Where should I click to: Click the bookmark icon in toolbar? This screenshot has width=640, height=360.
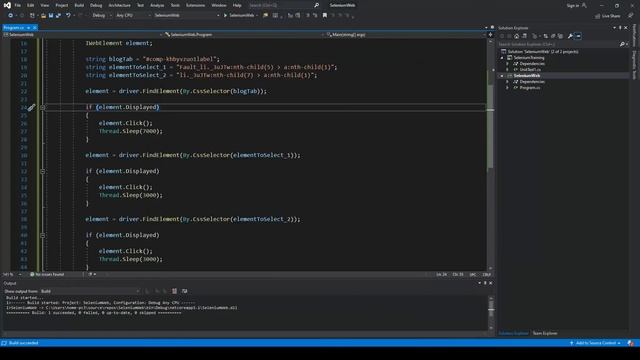(x=325, y=16)
